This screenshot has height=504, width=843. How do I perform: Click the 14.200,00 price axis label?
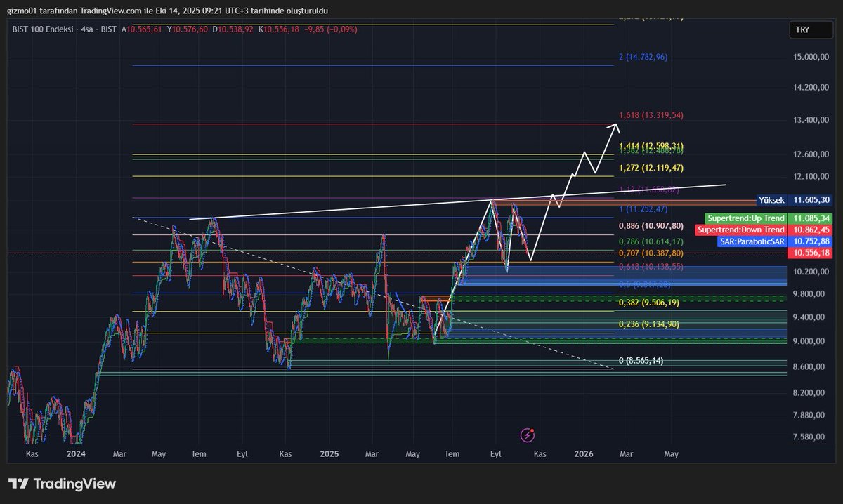[811, 88]
